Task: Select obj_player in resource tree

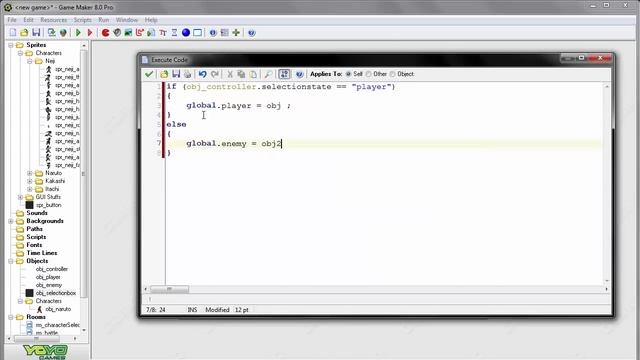Action: tap(48, 277)
